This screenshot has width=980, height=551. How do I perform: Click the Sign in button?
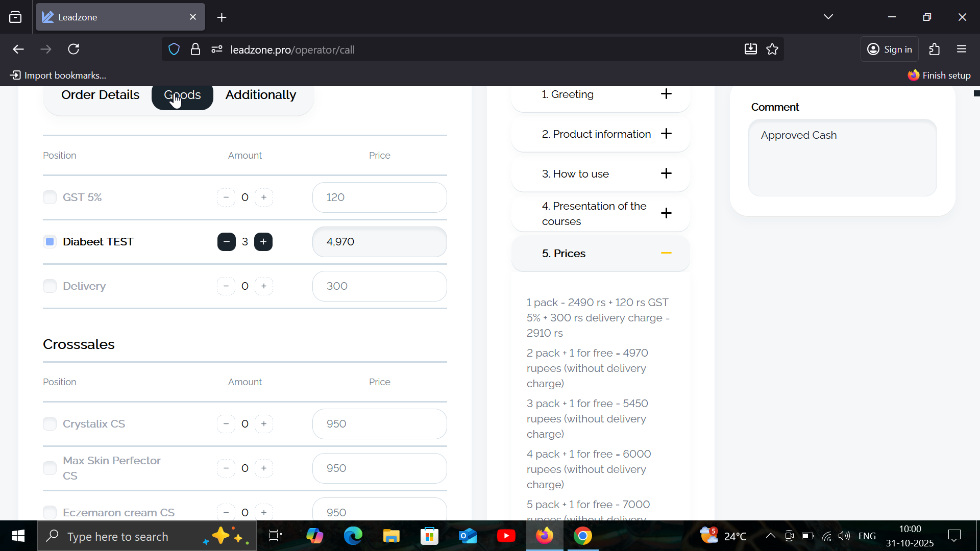(x=890, y=49)
